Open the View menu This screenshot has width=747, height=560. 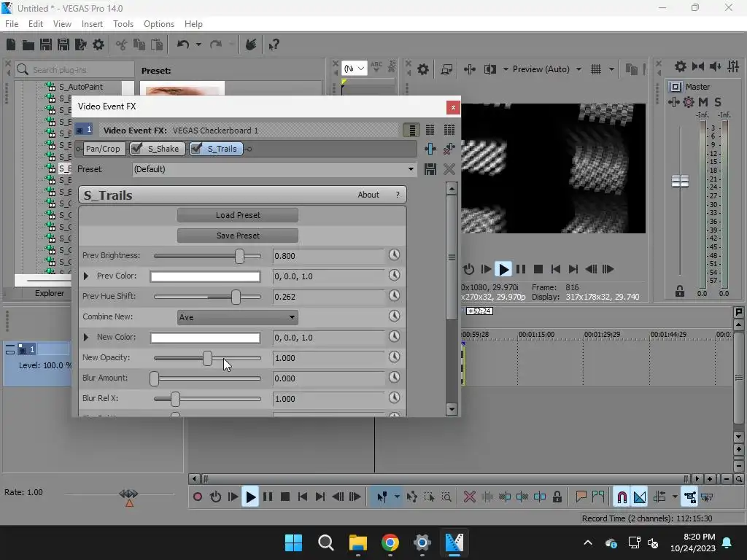[x=62, y=24]
